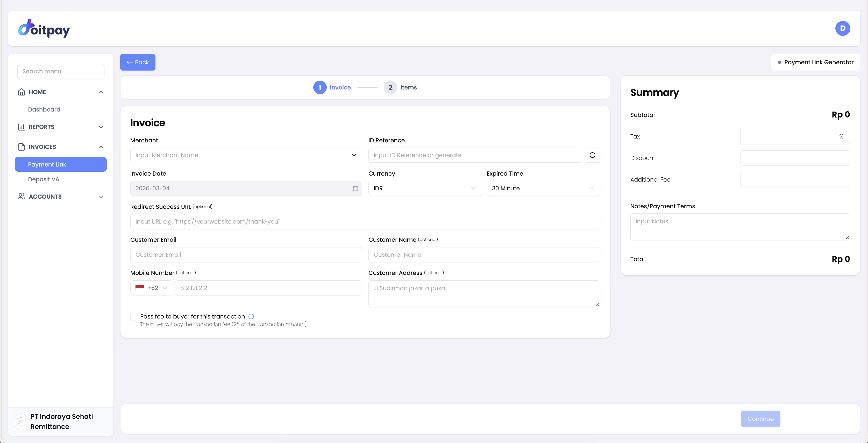Image resolution: width=868 pixels, height=443 pixels.
Task: Select Payment Link menu item
Action: (61, 164)
